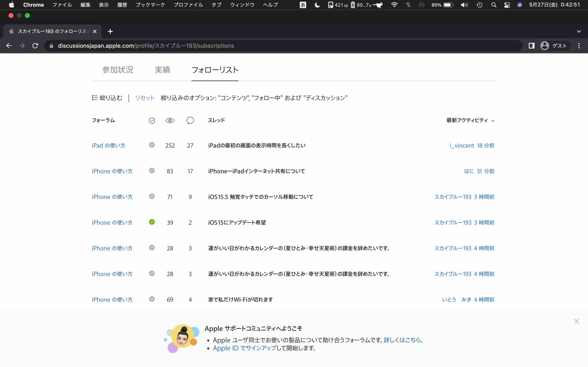Open the tab search chevron dropdown

point(579,31)
